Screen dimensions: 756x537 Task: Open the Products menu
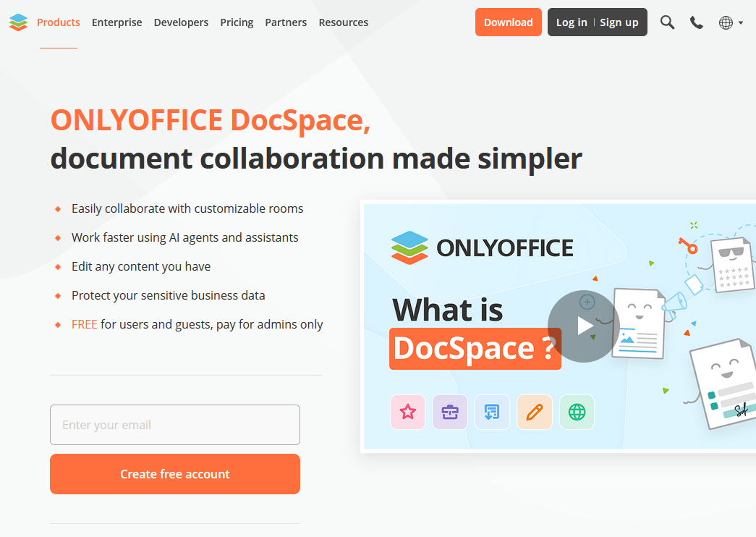pos(59,22)
